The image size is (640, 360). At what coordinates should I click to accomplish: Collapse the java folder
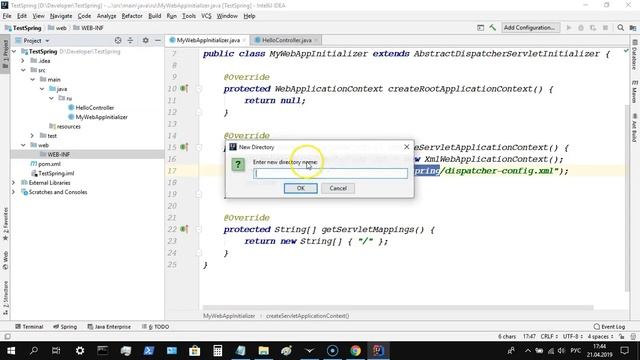tap(42, 89)
